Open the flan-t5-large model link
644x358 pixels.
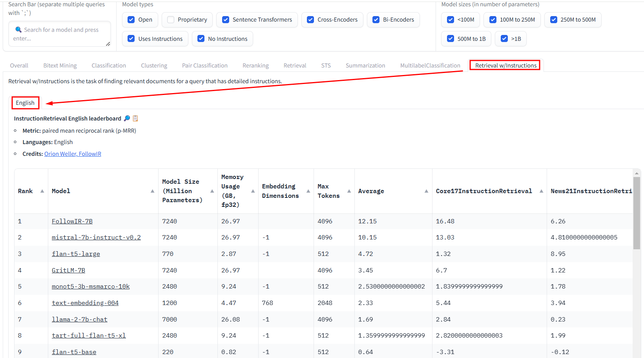(x=76, y=254)
